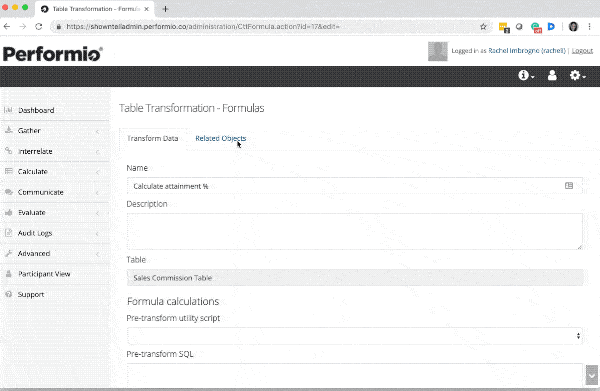Image resolution: width=600 pixels, height=391 pixels.
Task: Open the Pre-transform utility script dropdown
Action: [355, 336]
